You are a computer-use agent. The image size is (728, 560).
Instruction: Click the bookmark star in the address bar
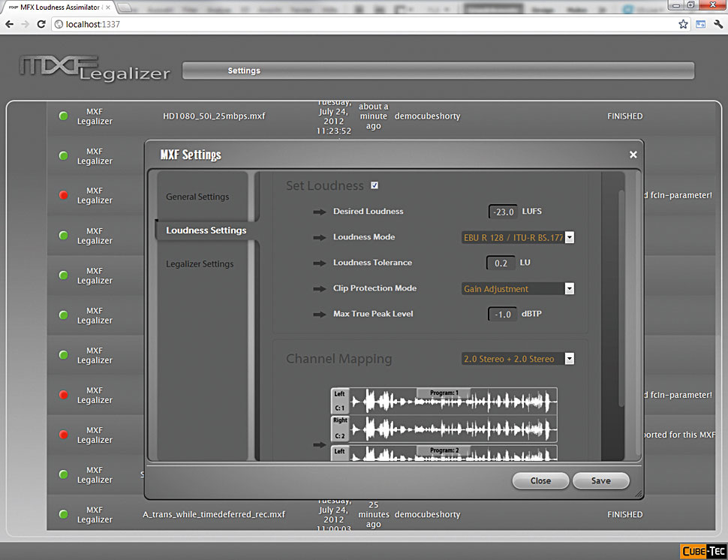point(683,23)
